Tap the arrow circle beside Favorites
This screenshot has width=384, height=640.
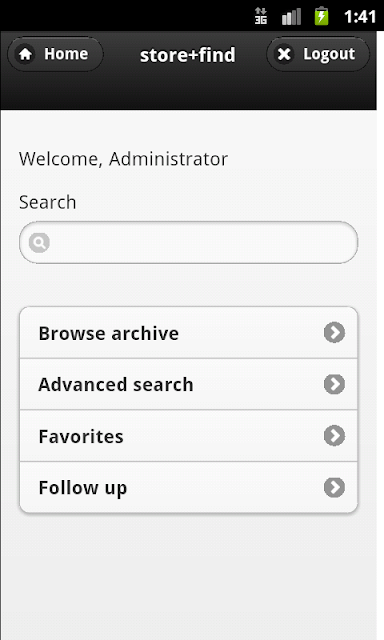coord(334,436)
